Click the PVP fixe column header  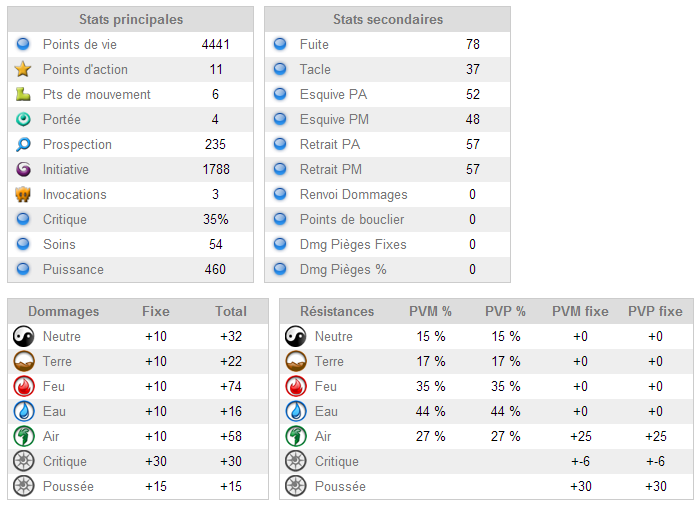(655, 311)
